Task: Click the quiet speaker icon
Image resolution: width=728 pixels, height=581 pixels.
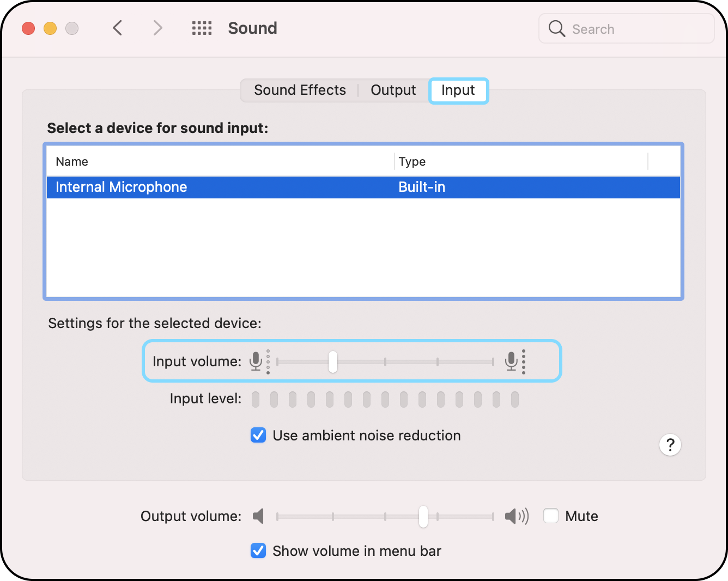Action: point(258,516)
